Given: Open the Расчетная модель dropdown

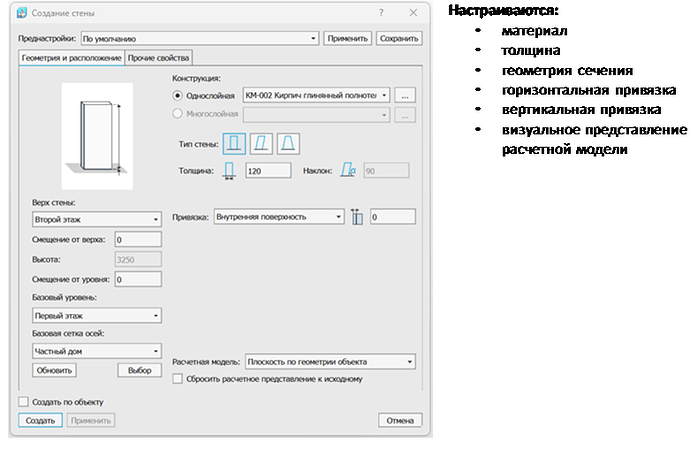Looking at the screenshot, I should tap(330, 362).
